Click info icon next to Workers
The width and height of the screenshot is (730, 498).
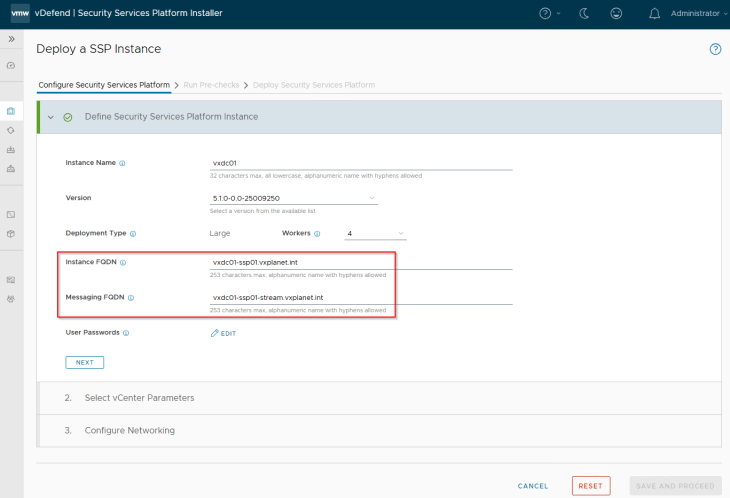tap(317, 233)
